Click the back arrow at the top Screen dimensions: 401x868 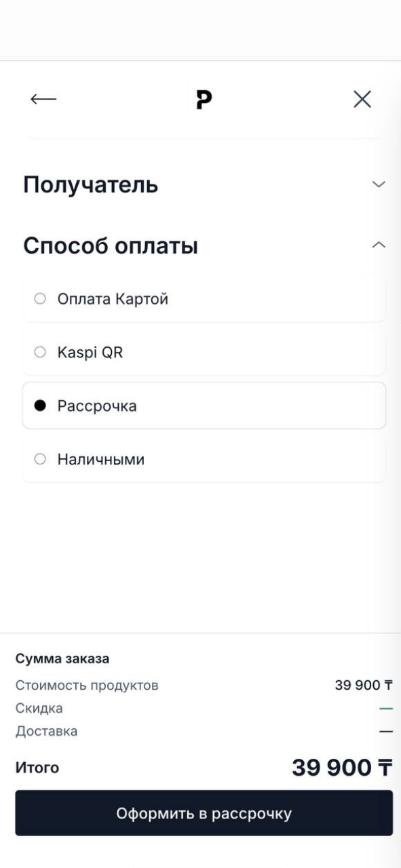click(x=41, y=100)
